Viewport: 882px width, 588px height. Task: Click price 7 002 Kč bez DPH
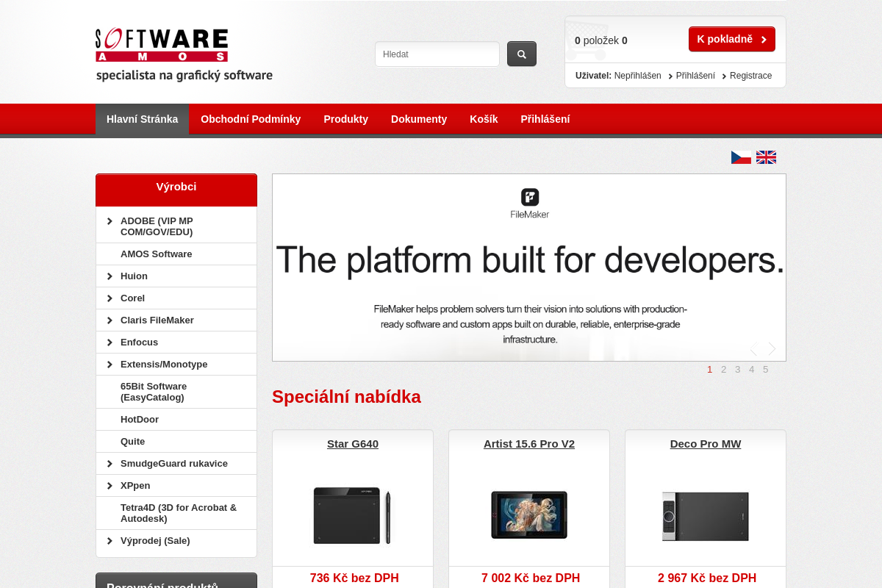coord(531,578)
